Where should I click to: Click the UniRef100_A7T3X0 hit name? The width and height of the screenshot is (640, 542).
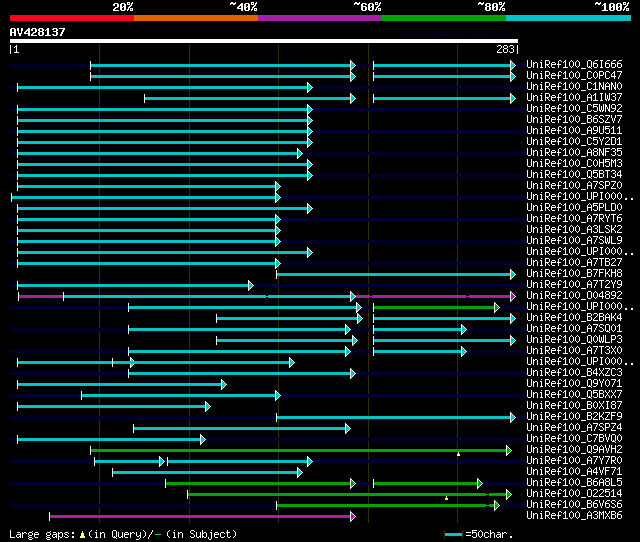click(574, 351)
